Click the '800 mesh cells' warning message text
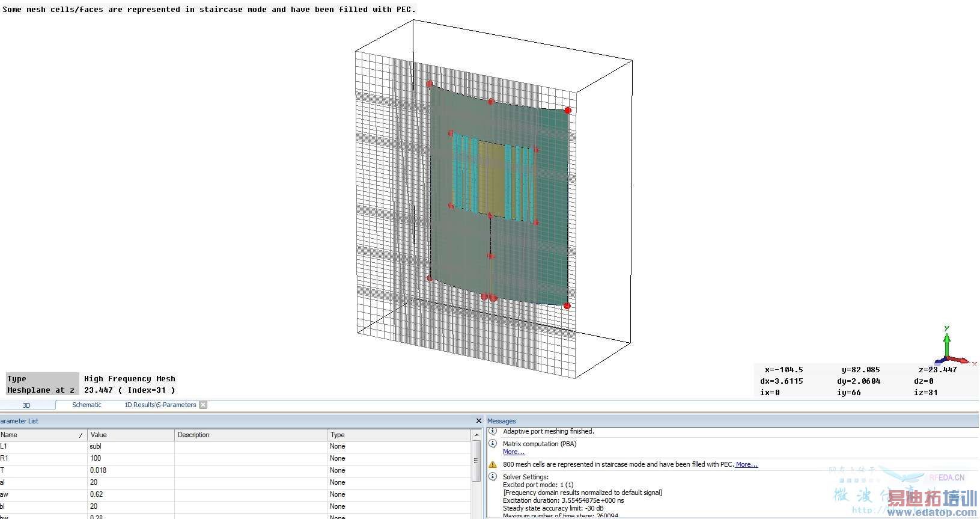Screen dimensions: 980x519 (x=618, y=464)
